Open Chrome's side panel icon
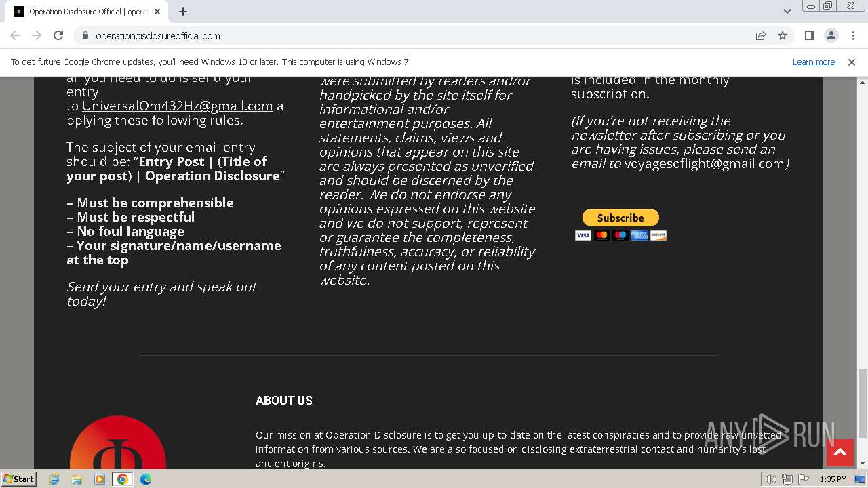Image resolution: width=868 pixels, height=488 pixels. pyautogui.click(x=809, y=35)
